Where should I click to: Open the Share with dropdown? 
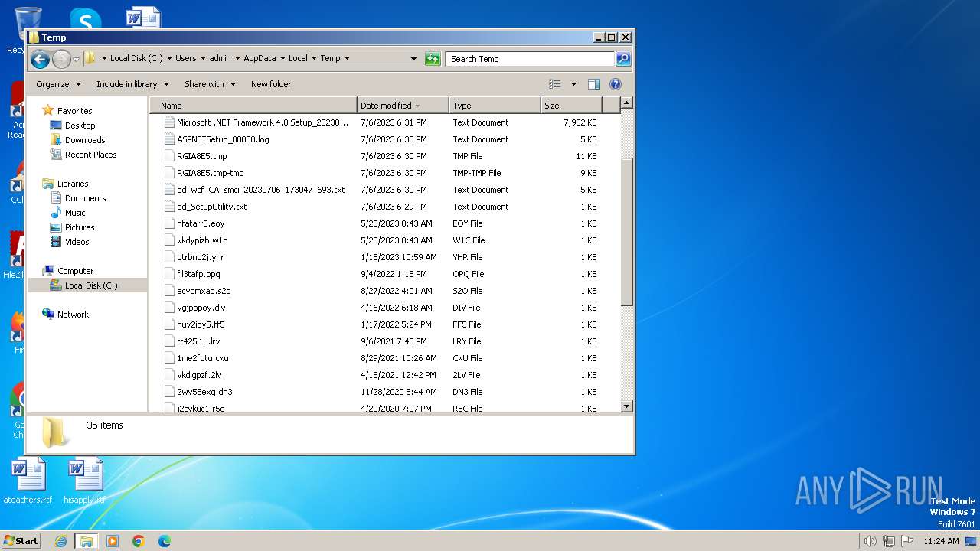click(x=210, y=84)
